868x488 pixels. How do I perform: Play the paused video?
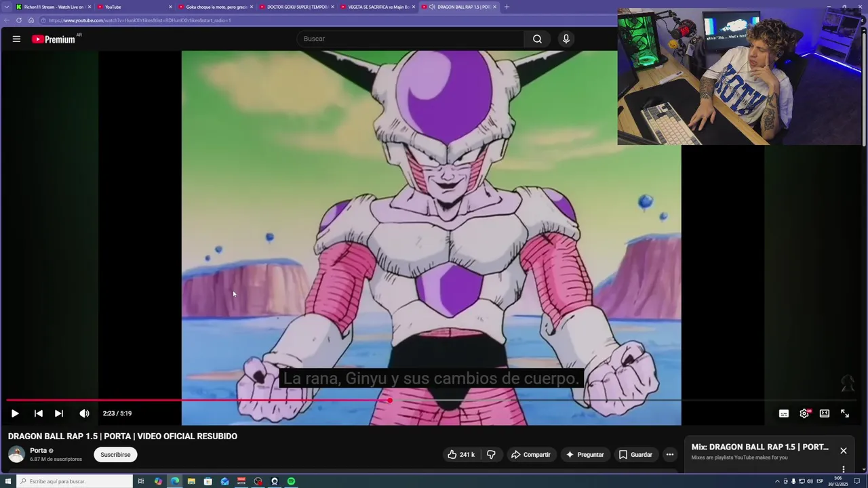15,413
